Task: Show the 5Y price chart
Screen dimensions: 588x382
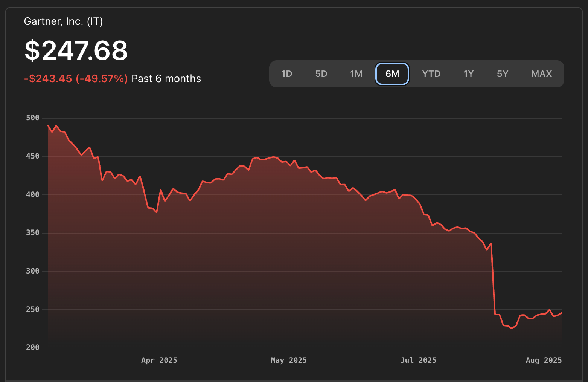Action: coord(503,74)
